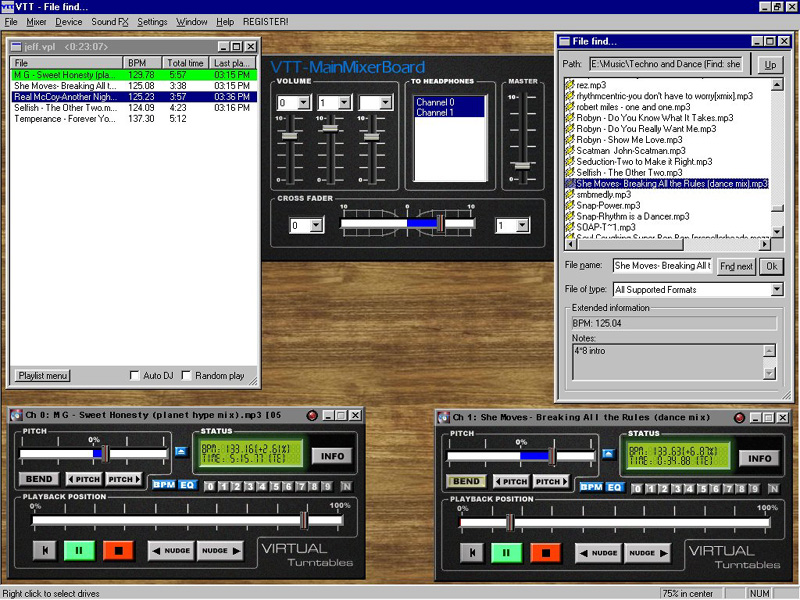Open the left cross fader channel dropdown
800x600 pixels.
[x=316, y=225]
